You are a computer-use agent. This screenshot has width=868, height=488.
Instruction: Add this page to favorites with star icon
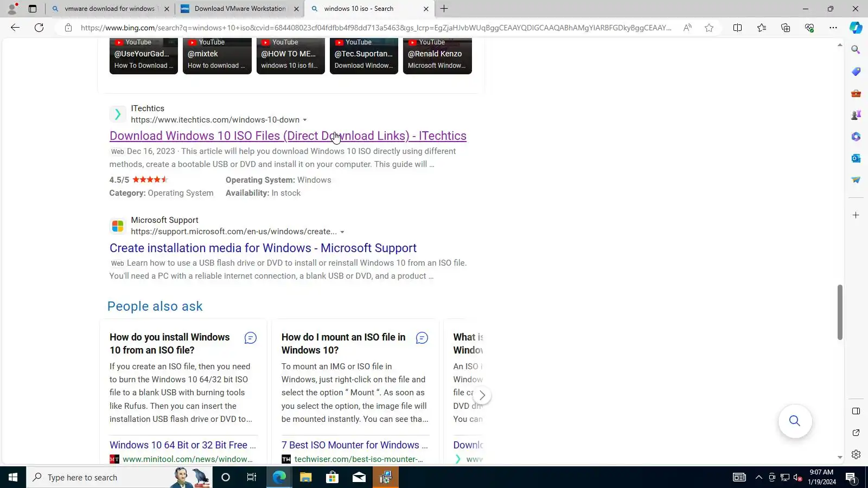coord(709,28)
